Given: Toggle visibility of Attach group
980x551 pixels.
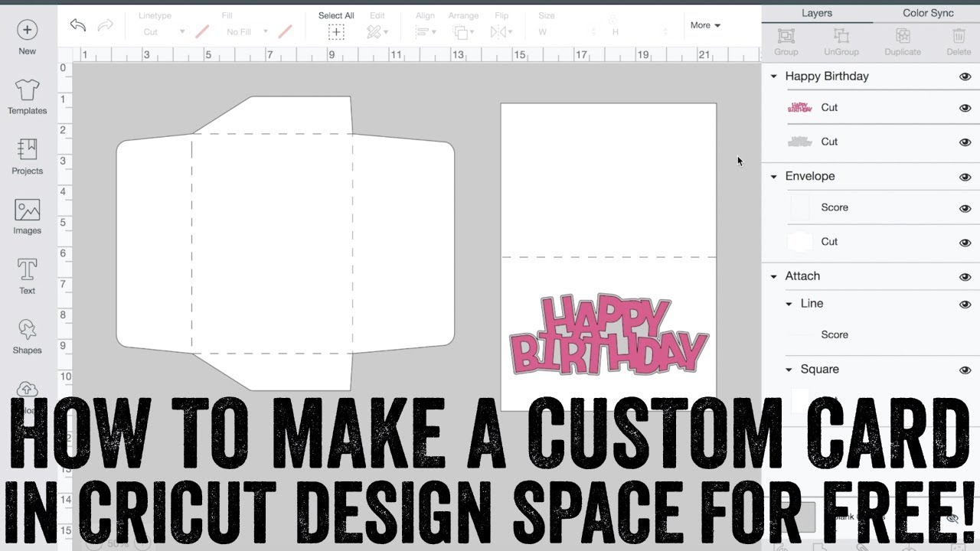Looking at the screenshot, I should (965, 277).
